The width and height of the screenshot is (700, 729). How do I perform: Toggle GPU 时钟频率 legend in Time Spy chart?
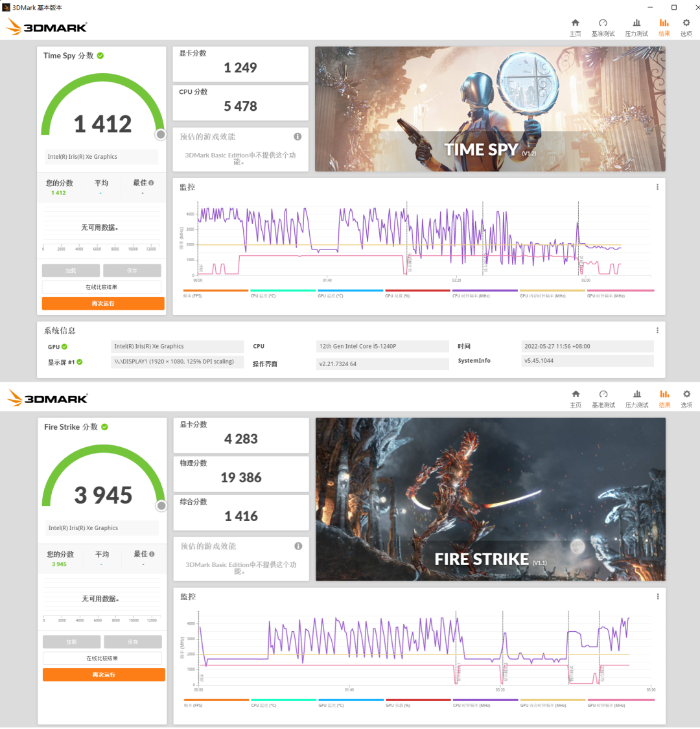620,294
